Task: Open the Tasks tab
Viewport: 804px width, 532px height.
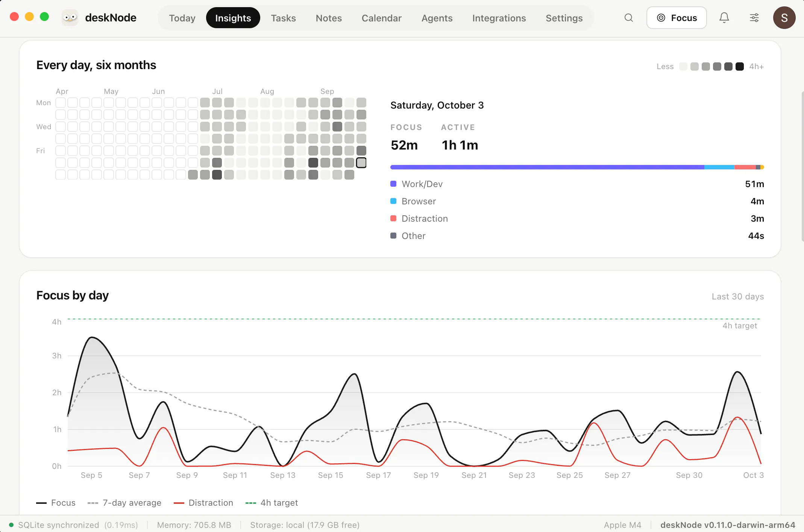Action: pyautogui.click(x=284, y=18)
